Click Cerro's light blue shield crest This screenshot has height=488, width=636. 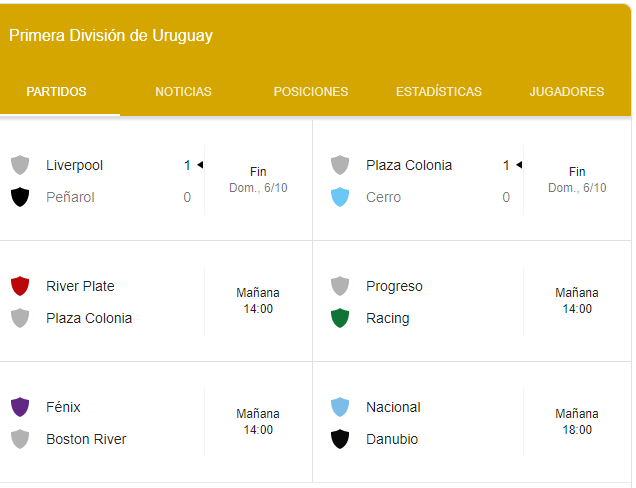(x=340, y=197)
